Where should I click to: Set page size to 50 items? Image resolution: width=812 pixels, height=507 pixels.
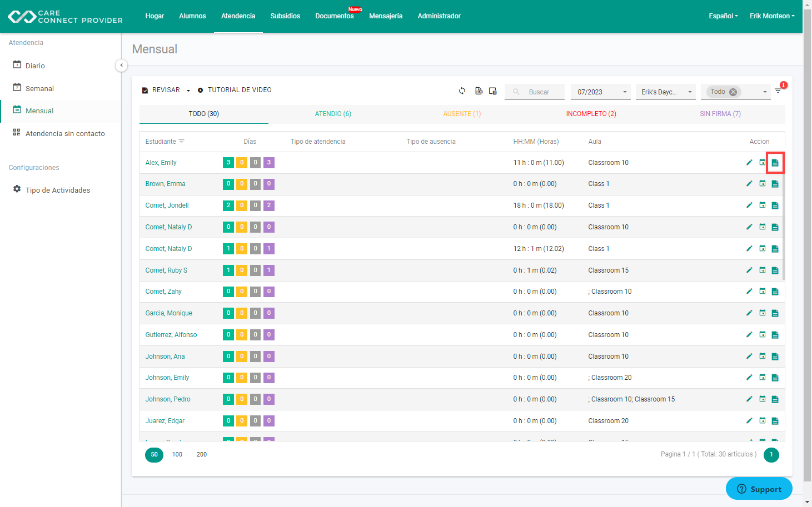point(154,455)
